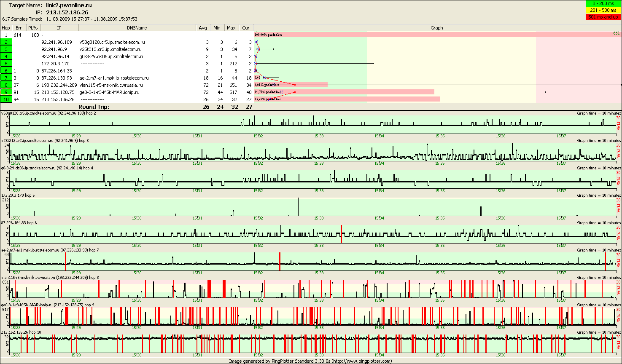Click the red 501 ms and up swatch

point(603,17)
